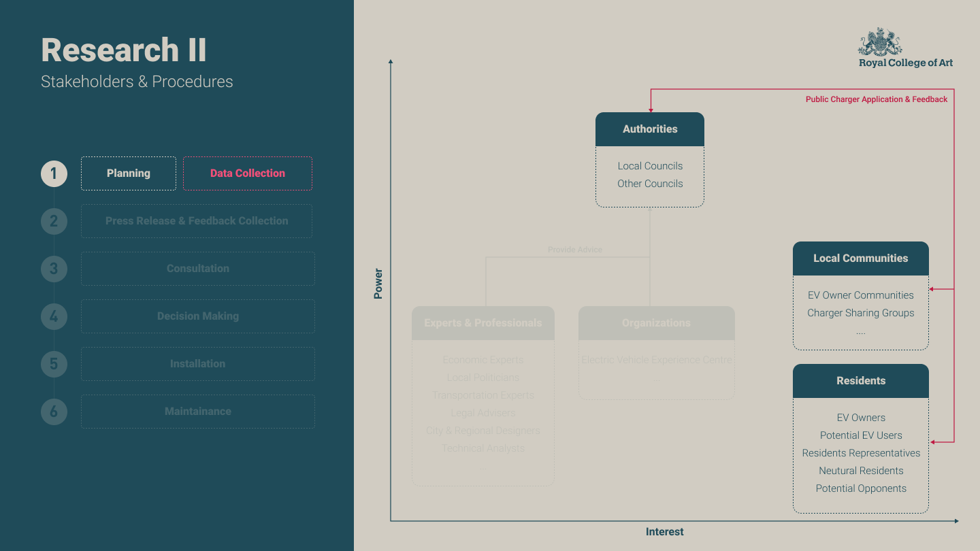Select the faded Organizations header
Image resolution: width=980 pixels, height=551 pixels.
click(657, 323)
